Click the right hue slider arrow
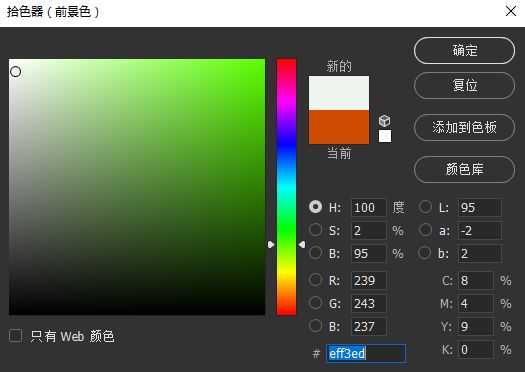 pos(302,244)
